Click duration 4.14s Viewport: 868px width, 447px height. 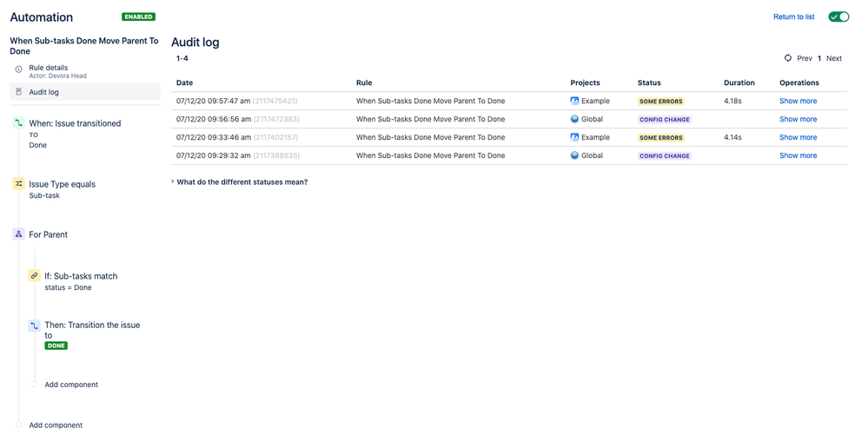point(732,137)
